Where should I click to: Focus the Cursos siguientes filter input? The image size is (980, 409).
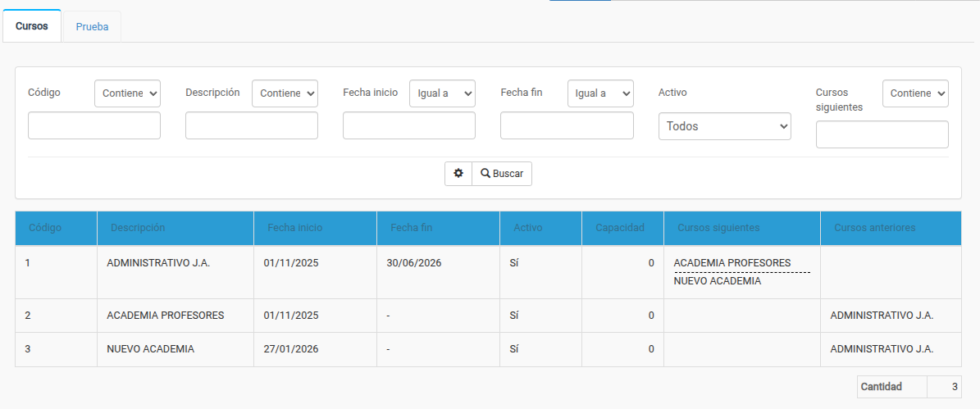tap(882, 134)
